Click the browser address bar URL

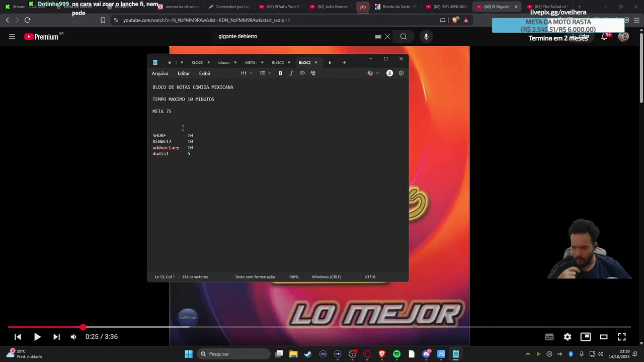tap(206, 20)
